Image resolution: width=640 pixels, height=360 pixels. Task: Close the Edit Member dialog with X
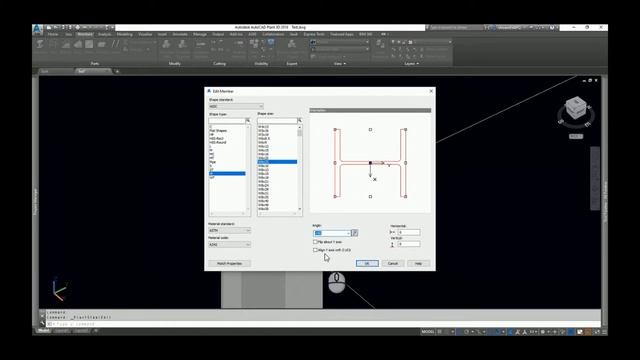coord(431,91)
